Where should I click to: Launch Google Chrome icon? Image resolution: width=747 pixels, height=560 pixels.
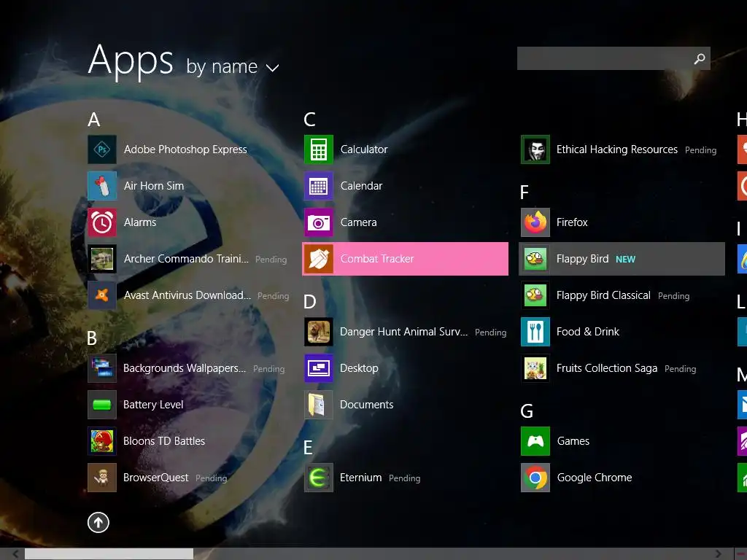[x=535, y=478]
